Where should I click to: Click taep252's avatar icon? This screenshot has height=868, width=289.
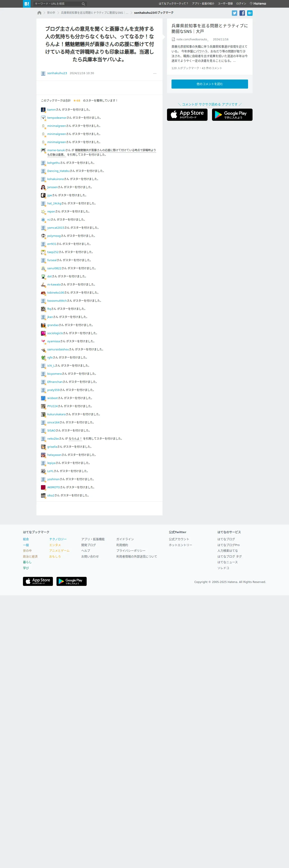(x=43, y=252)
